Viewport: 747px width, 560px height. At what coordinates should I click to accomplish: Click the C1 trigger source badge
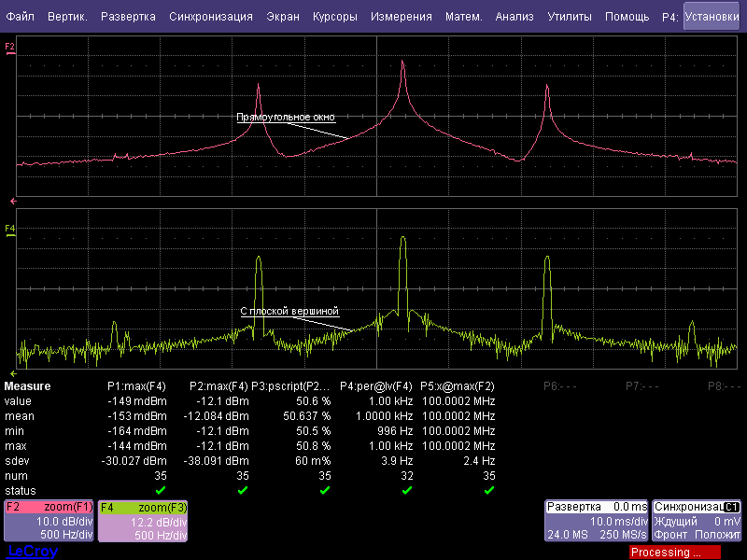pos(732,506)
